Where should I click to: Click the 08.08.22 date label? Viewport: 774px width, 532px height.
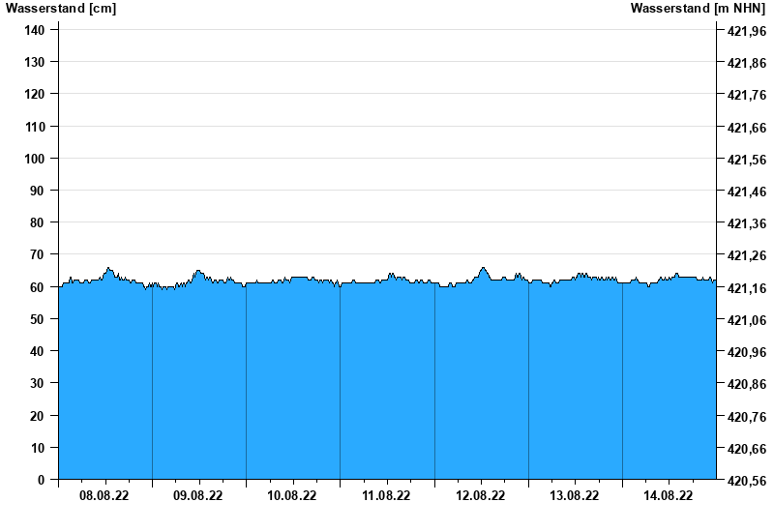(104, 495)
